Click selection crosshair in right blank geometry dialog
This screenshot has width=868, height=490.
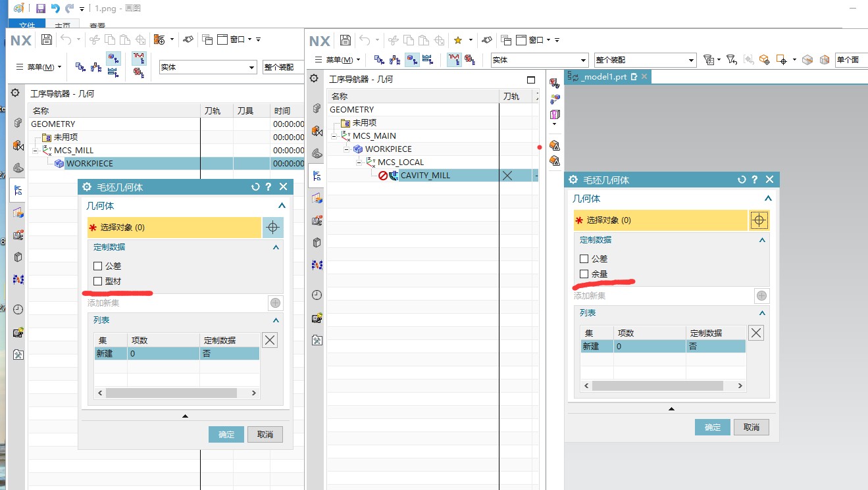(759, 220)
